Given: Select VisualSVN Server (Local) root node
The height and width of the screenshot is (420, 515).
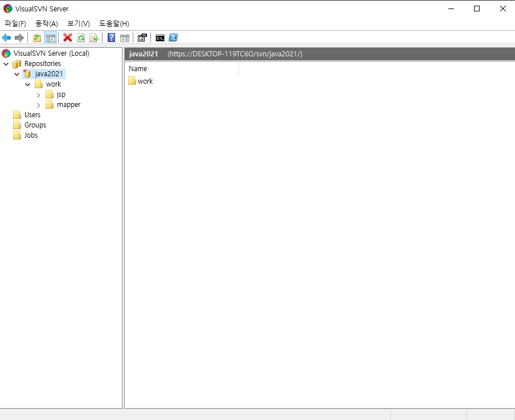Looking at the screenshot, I should pos(51,53).
